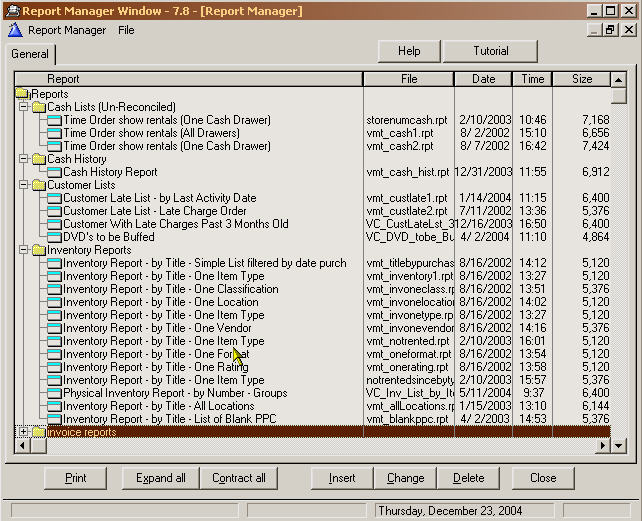Click the Cash Lists (Un-Reconciled) folder icon
The height and width of the screenshot is (521, 642).
(x=38, y=107)
